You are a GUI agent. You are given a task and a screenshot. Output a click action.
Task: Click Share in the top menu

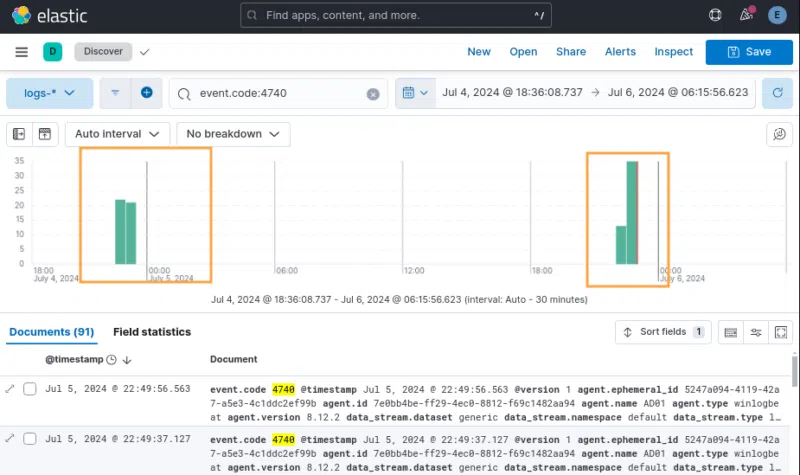click(571, 52)
